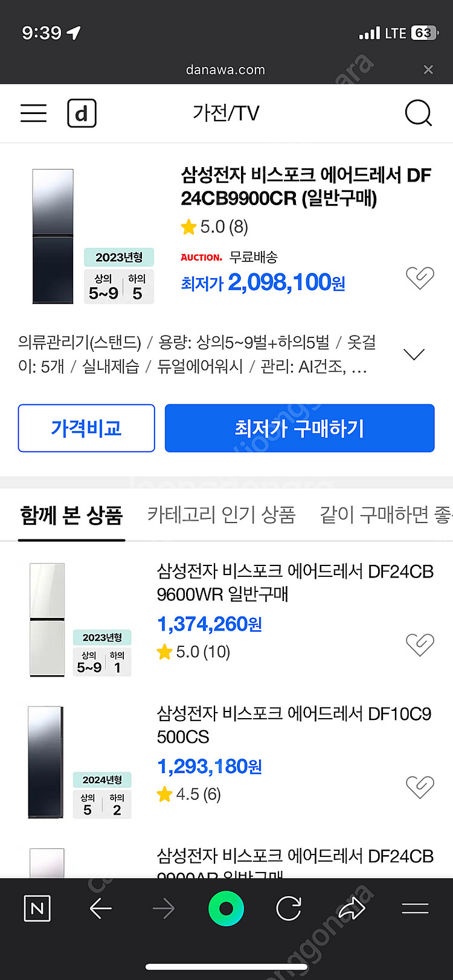The image size is (453, 980).
Task: Tap the green circle center button
Action: tap(226, 908)
